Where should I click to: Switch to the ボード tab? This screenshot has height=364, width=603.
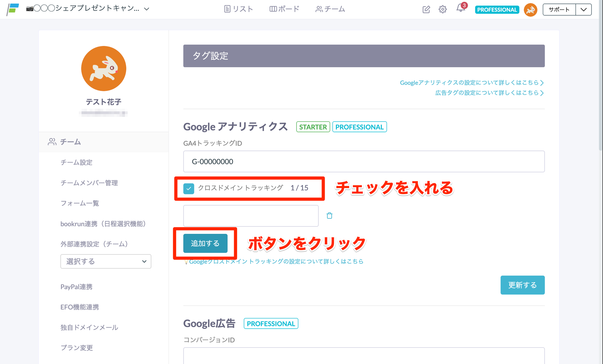(x=284, y=9)
